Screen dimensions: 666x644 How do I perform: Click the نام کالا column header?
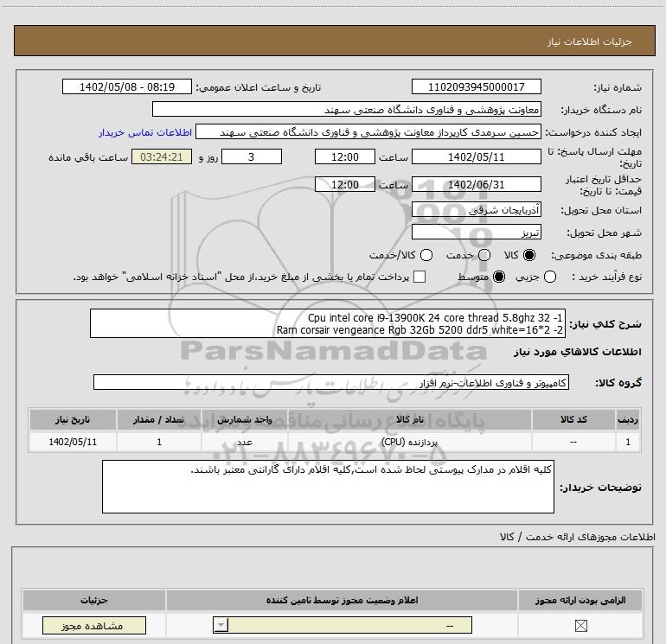pyautogui.click(x=410, y=419)
